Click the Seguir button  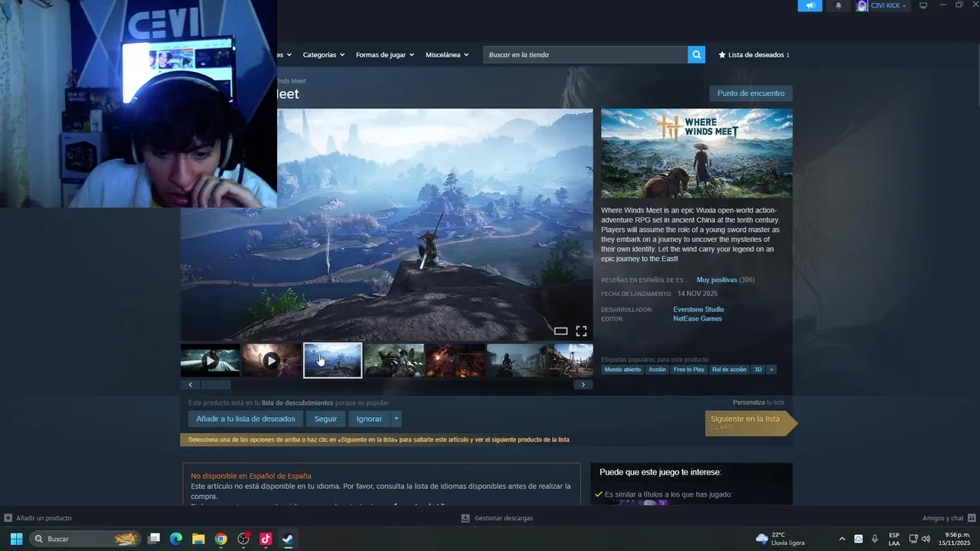click(325, 419)
